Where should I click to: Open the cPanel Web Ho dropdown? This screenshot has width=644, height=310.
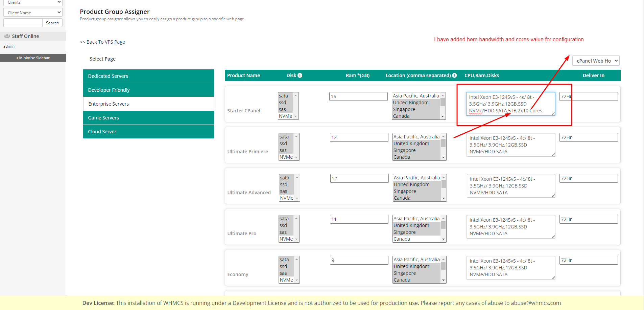596,61
